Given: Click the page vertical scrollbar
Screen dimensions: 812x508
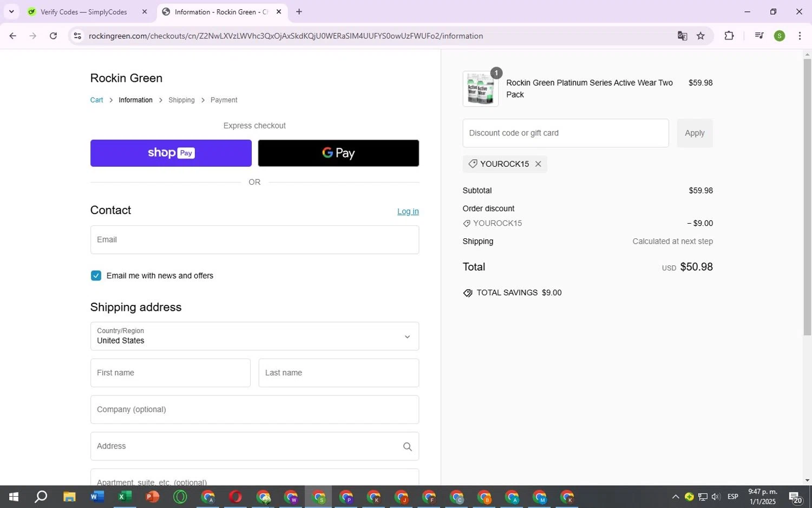Looking at the screenshot, I should click(x=807, y=198).
